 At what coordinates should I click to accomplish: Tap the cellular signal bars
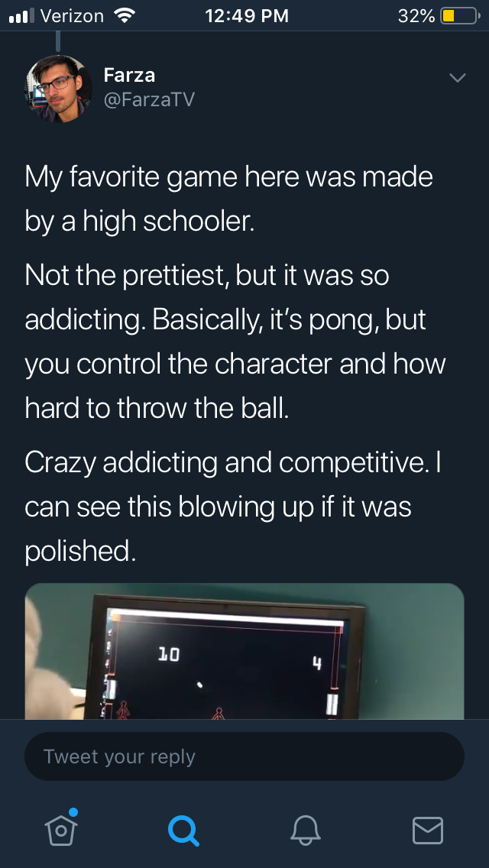point(21,15)
